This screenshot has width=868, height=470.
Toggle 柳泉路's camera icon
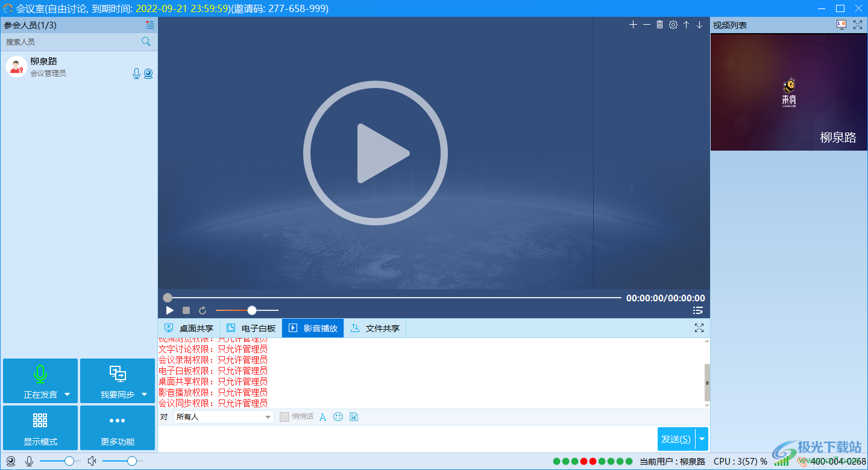point(148,74)
